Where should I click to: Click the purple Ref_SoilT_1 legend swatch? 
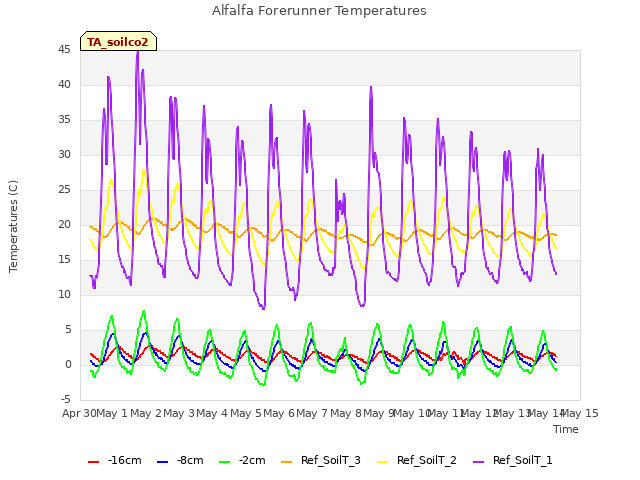click(478, 462)
